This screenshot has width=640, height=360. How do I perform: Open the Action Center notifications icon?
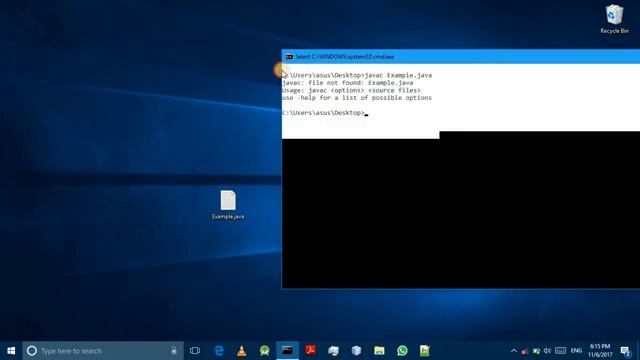click(x=625, y=351)
